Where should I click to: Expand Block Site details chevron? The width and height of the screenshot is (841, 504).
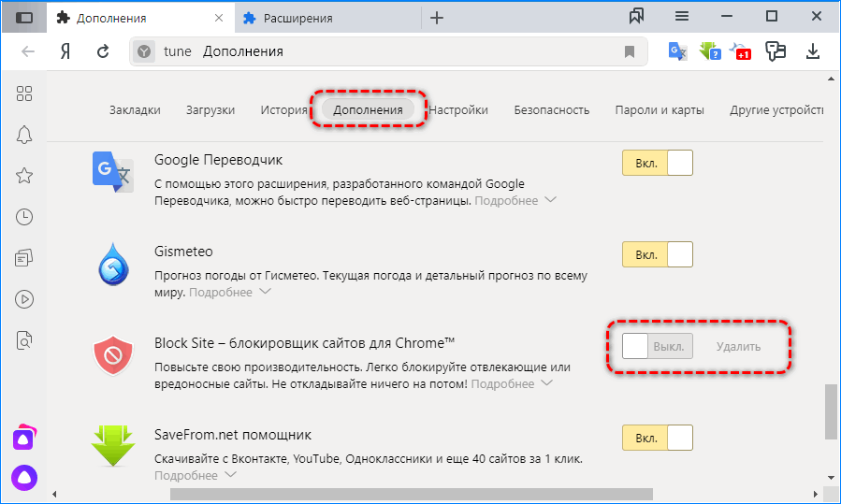[546, 383]
